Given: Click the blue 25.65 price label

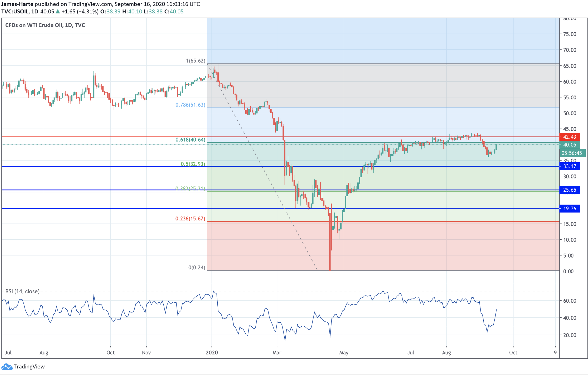Looking at the screenshot, I should pos(570,190).
